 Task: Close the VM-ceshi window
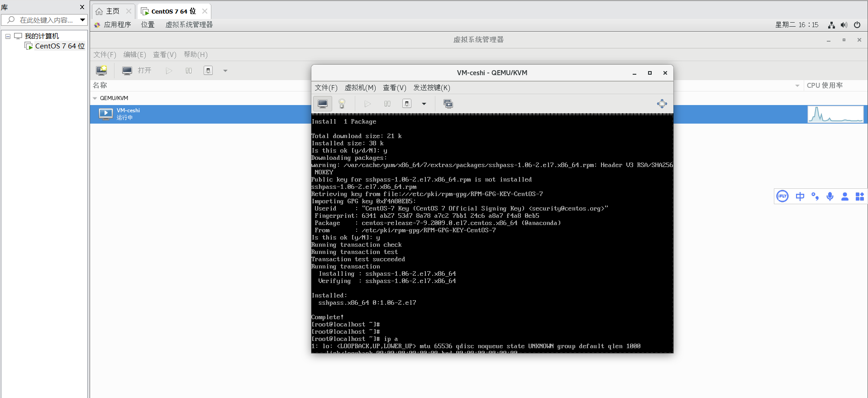pyautogui.click(x=665, y=73)
